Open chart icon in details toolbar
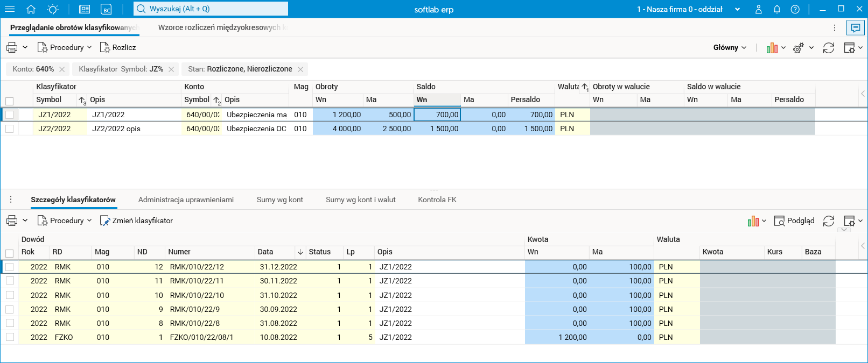Screen dimensions: 868x363 point(753,221)
